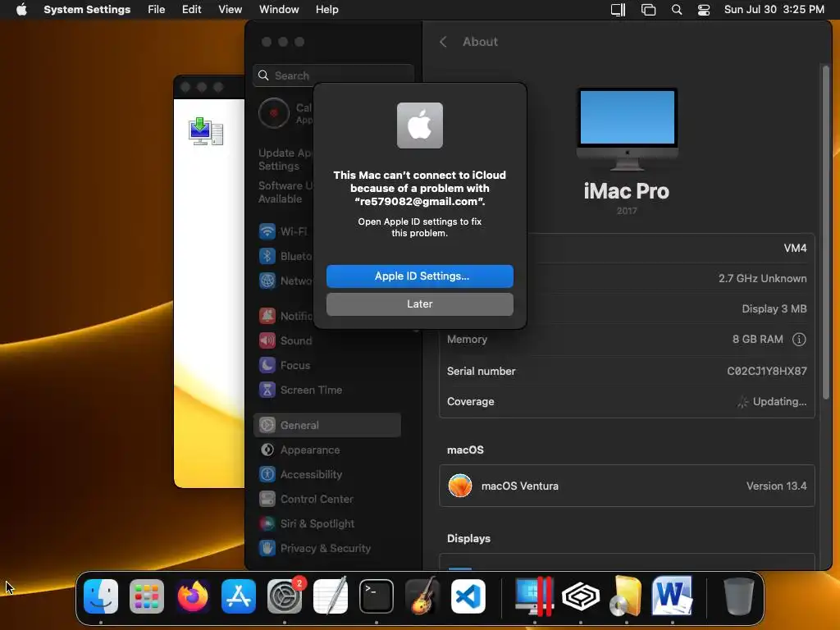Open Bluetooth settings in sidebar
The height and width of the screenshot is (630, 840).
coord(284,256)
